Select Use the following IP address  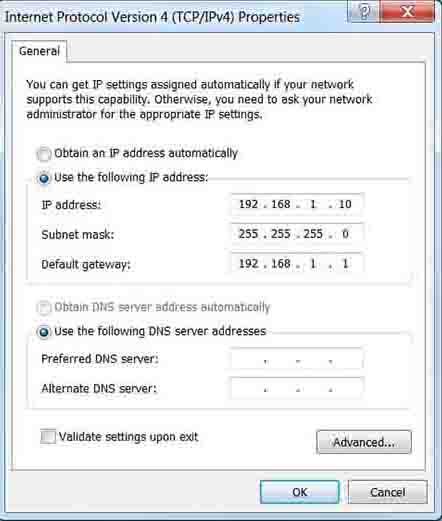pyautogui.click(x=44, y=178)
